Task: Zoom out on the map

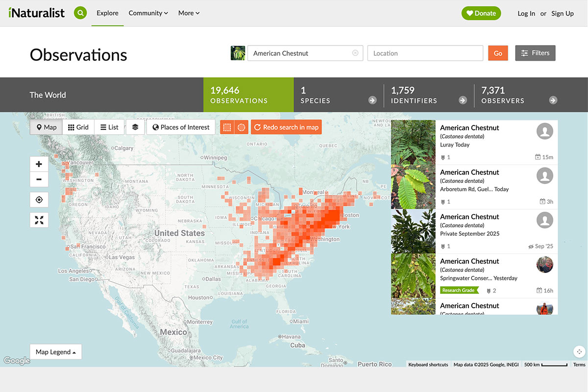Action: pos(39,179)
